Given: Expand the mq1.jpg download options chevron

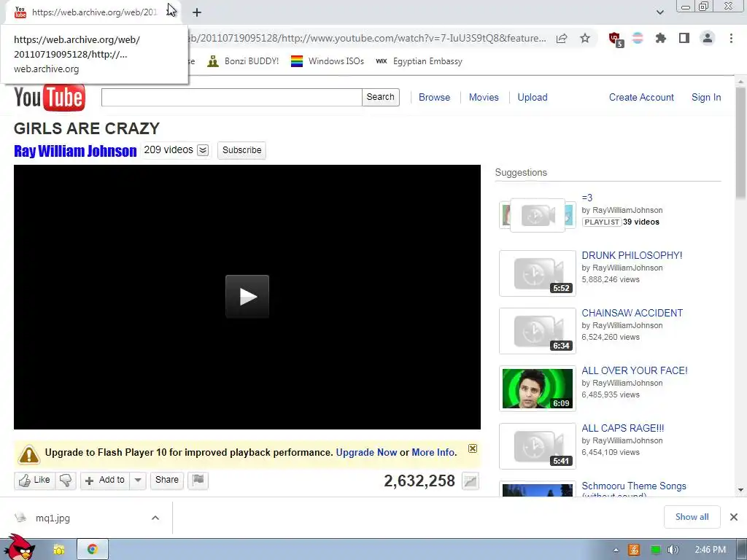Looking at the screenshot, I should 155,518.
